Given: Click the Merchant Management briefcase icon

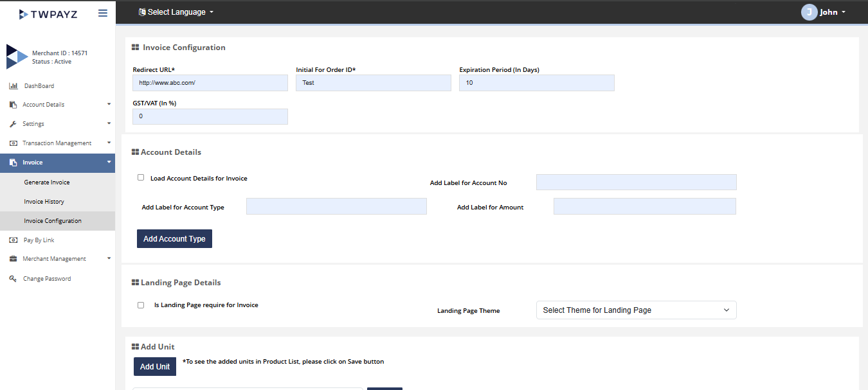Looking at the screenshot, I should pyautogui.click(x=13, y=259).
